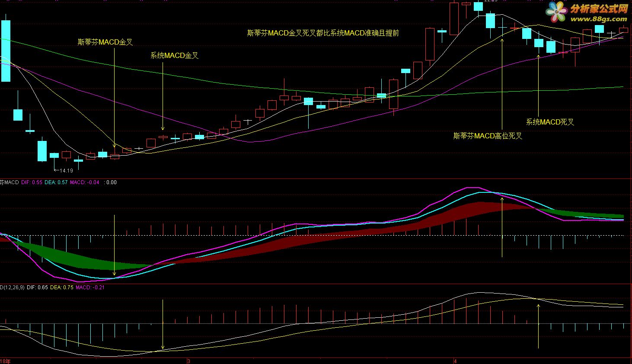Viewport: 632px width, 364px height.
Task: Click the month '3' marker on time axis
Action: 188,361
